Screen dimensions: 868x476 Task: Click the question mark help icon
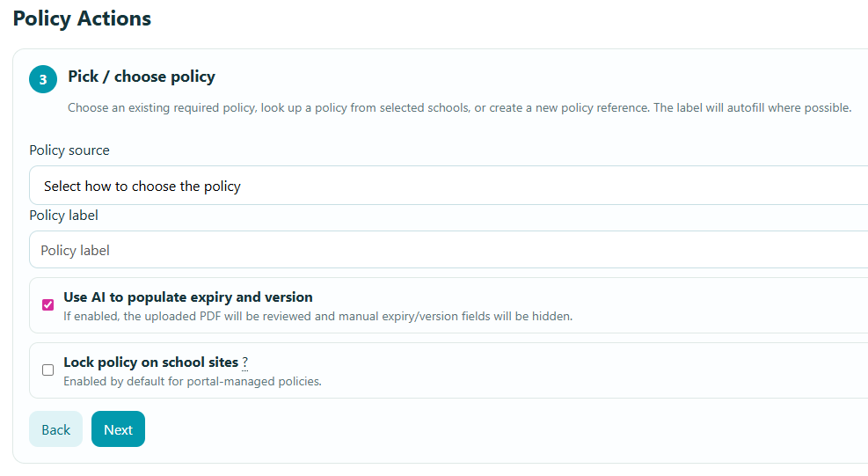(245, 362)
